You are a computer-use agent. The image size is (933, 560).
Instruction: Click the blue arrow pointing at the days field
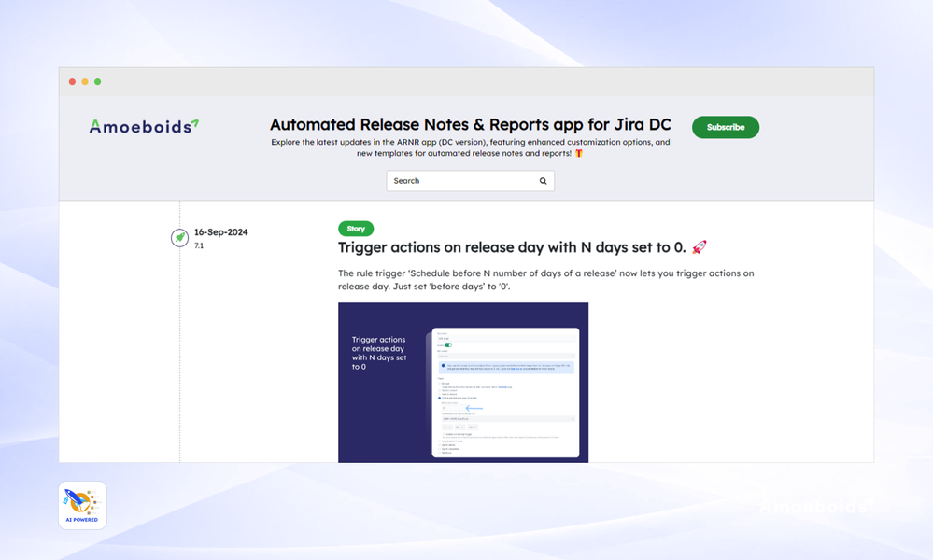pyautogui.click(x=474, y=408)
